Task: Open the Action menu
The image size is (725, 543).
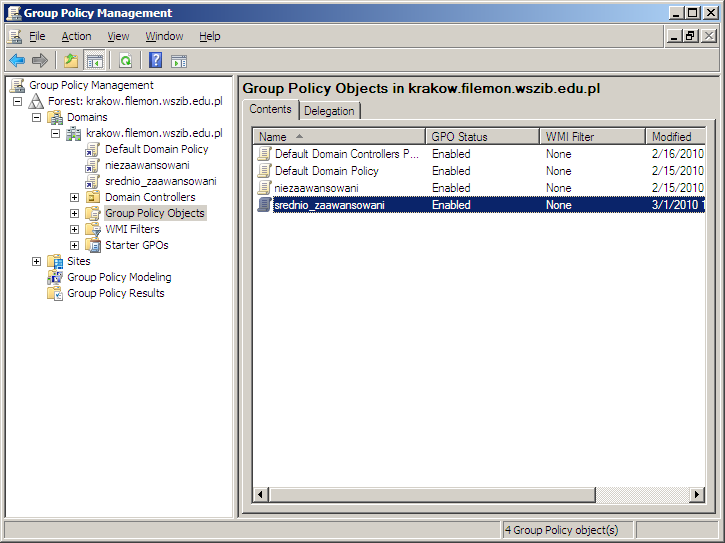Action: (76, 36)
